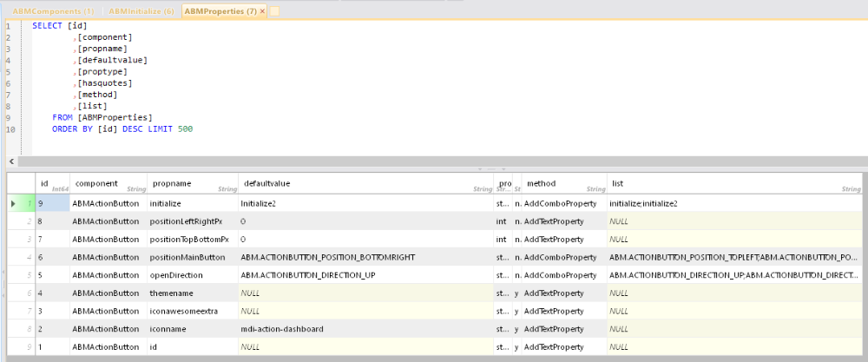Select the list cell starting ABM.ACTIONBUTTON_DIRECTION_UP;
Viewport: 868px width, 362px height.
734,275
